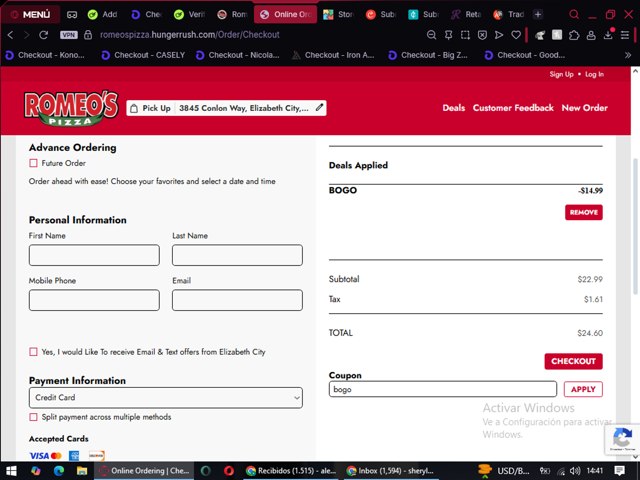Screen dimensions: 640x480
Task: Focus the First Name field
Action: point(94,255)
